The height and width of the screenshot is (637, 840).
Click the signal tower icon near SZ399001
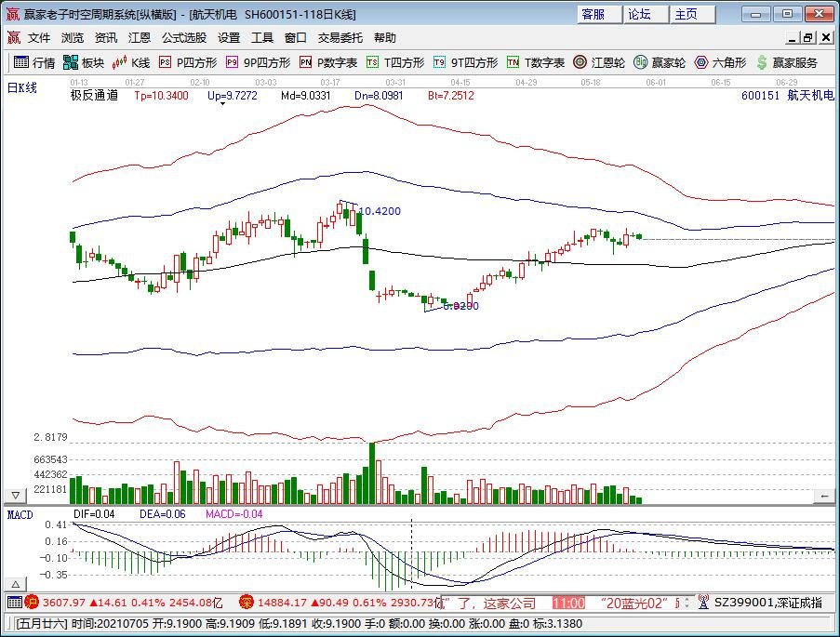pyautogui.click(x=704, y=603)
